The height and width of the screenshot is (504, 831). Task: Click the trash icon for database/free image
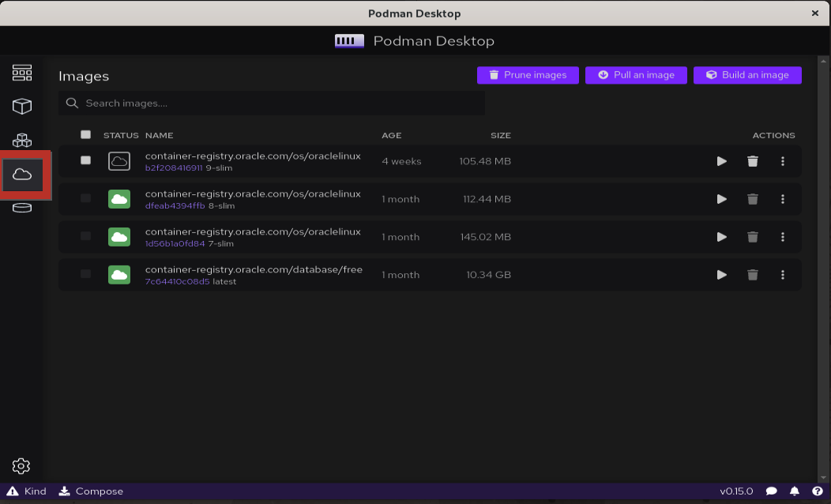[x=753, y=275]
